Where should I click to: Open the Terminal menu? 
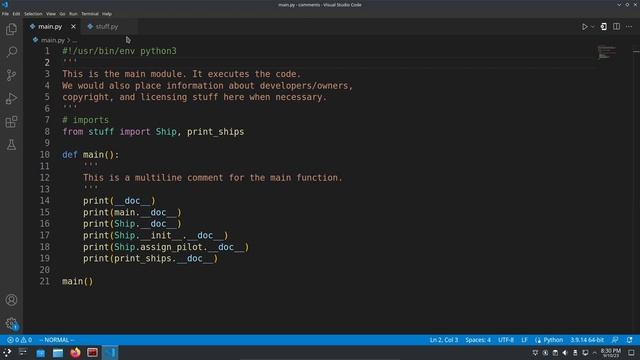90,13
